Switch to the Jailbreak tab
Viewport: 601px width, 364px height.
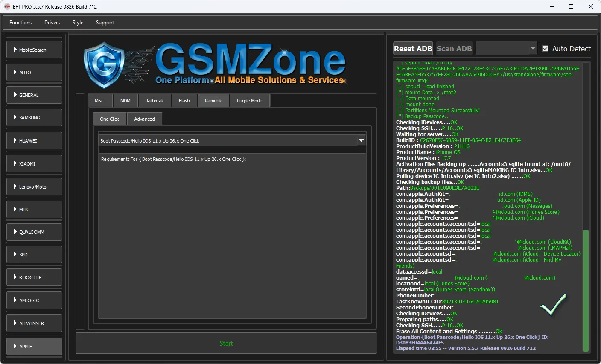155,101
